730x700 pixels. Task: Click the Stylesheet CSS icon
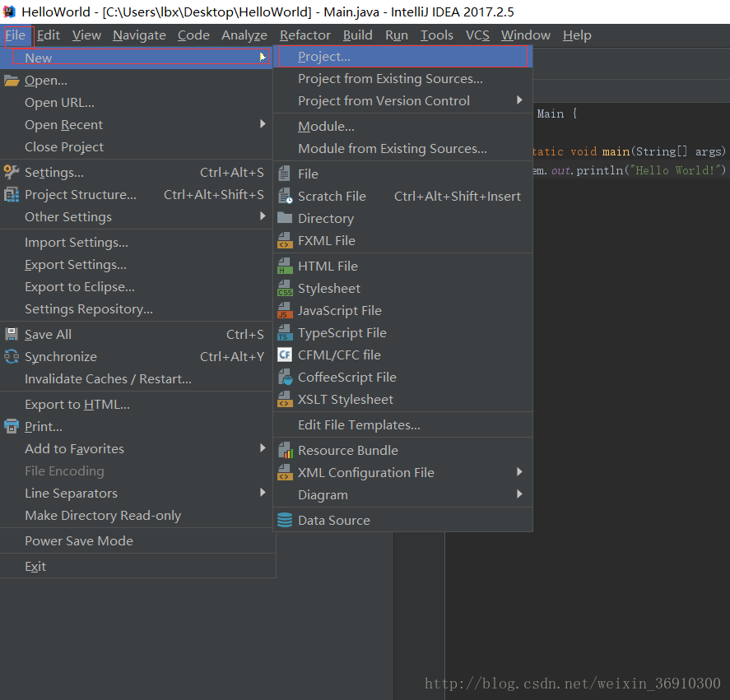[x=285, y=288]
